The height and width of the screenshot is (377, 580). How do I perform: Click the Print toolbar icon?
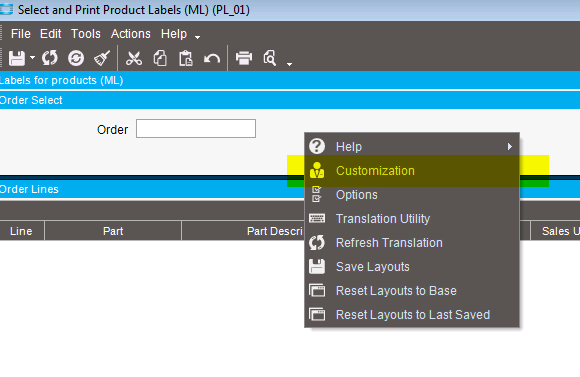pyautogui.click(x=244, y=58)
